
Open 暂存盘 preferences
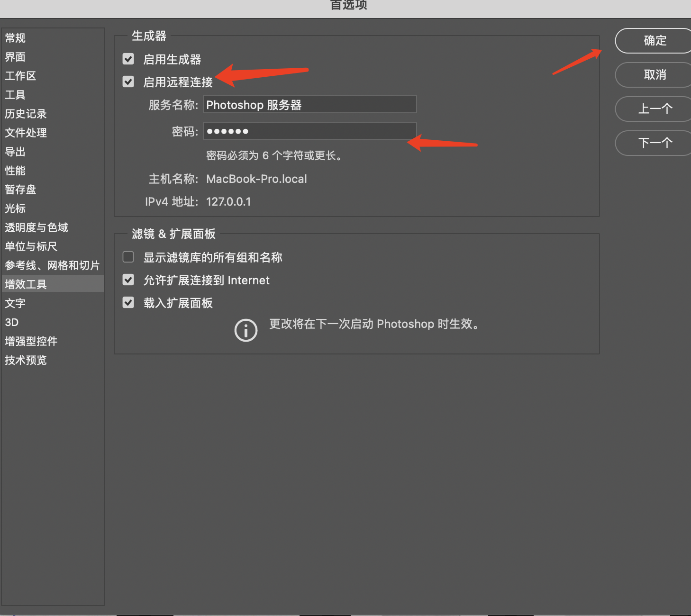pos(53,190)
